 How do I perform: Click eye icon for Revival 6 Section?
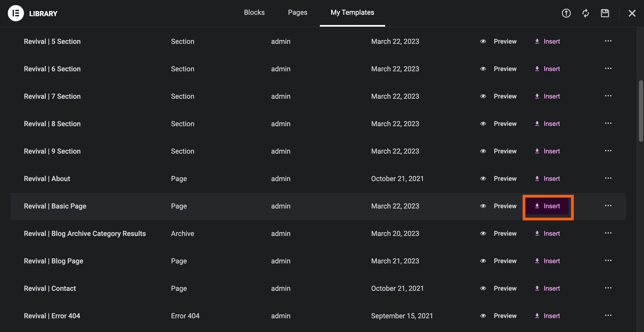coord(483,69)
